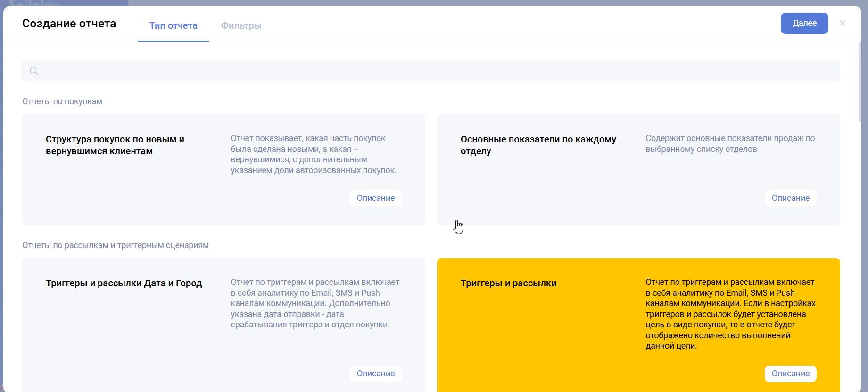Select the highlighted Триггеры и рассылки title
The height and width of the screenshot is (392, 868).
point(508,284)
